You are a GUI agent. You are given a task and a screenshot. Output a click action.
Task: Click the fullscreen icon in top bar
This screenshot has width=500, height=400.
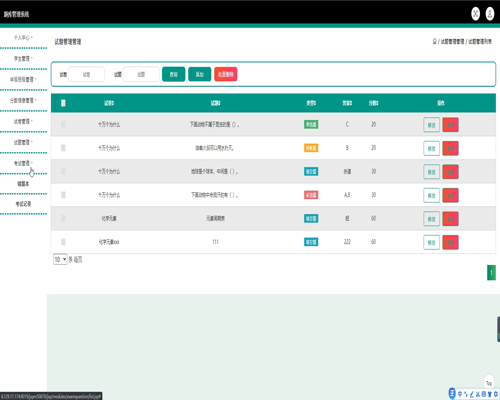[x=475, y=14]
